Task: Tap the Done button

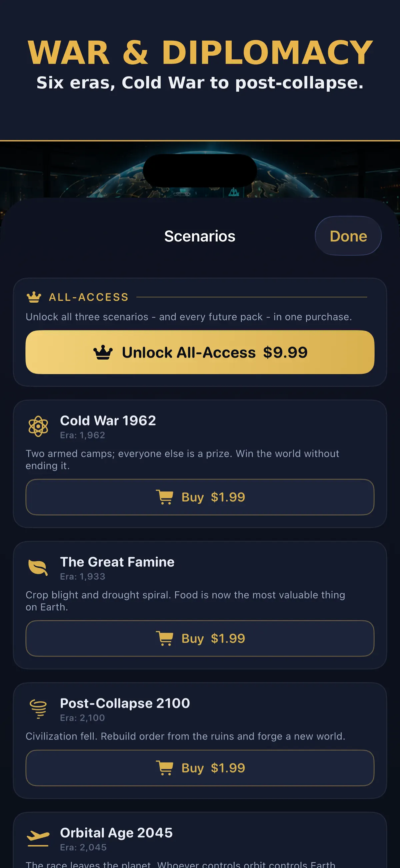Action: (348, 236)
